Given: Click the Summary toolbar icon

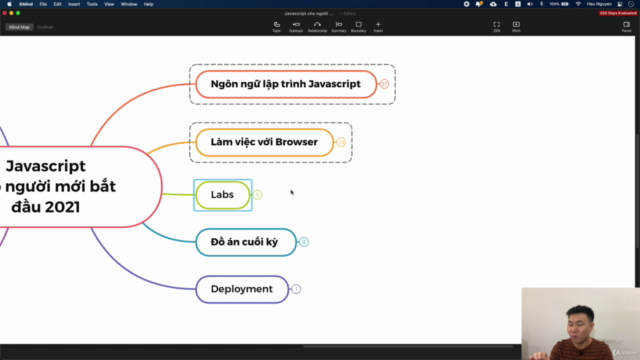Looking at the screenshot, I should click(x=339, y=27).
